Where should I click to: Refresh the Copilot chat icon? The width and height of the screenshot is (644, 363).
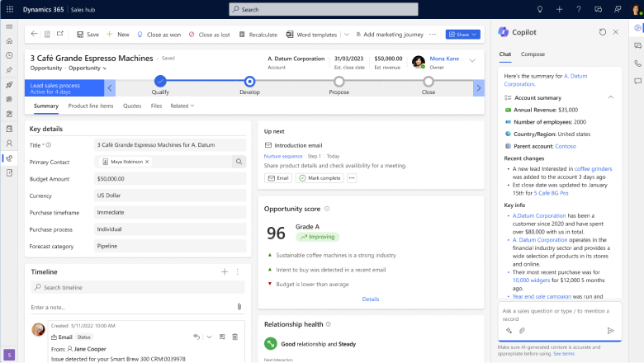602,32
